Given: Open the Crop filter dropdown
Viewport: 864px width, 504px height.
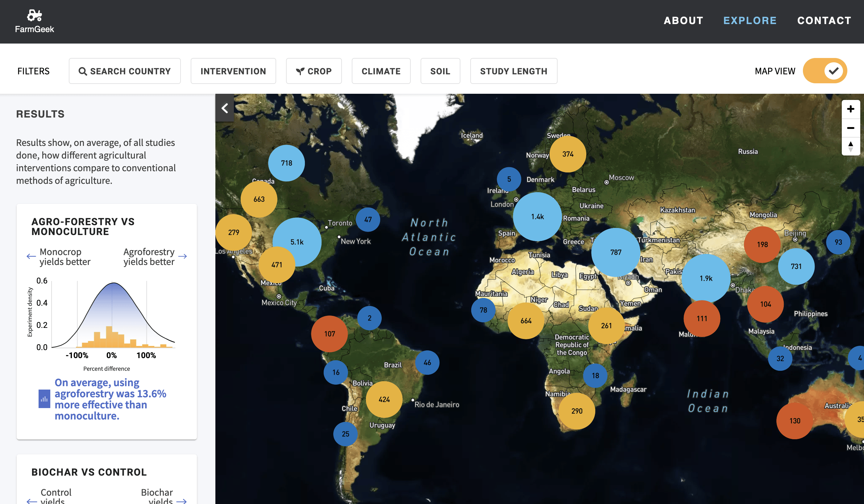Looking at the screenshot, I should point(314,71).
